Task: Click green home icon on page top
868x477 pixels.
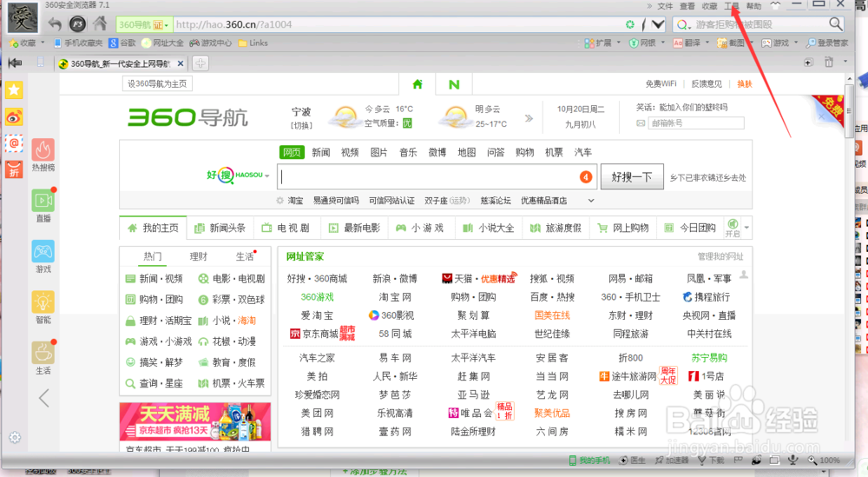Action: coord(418,84)
